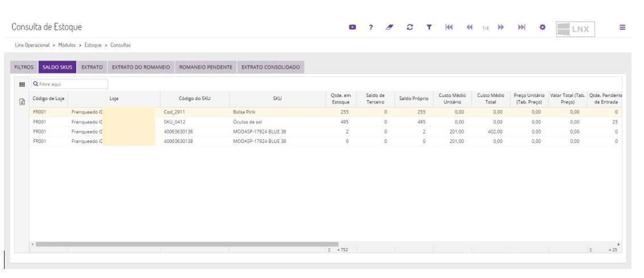Clear fields with the eraser icon
Image resolution: width=644 pixels, height=278 pixels.
390,27
